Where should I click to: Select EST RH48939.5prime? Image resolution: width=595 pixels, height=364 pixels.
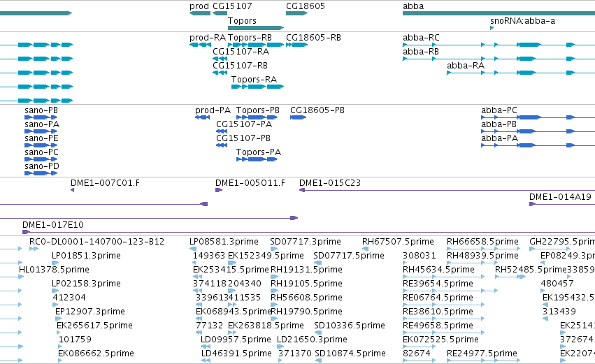[x=472, y=263]
